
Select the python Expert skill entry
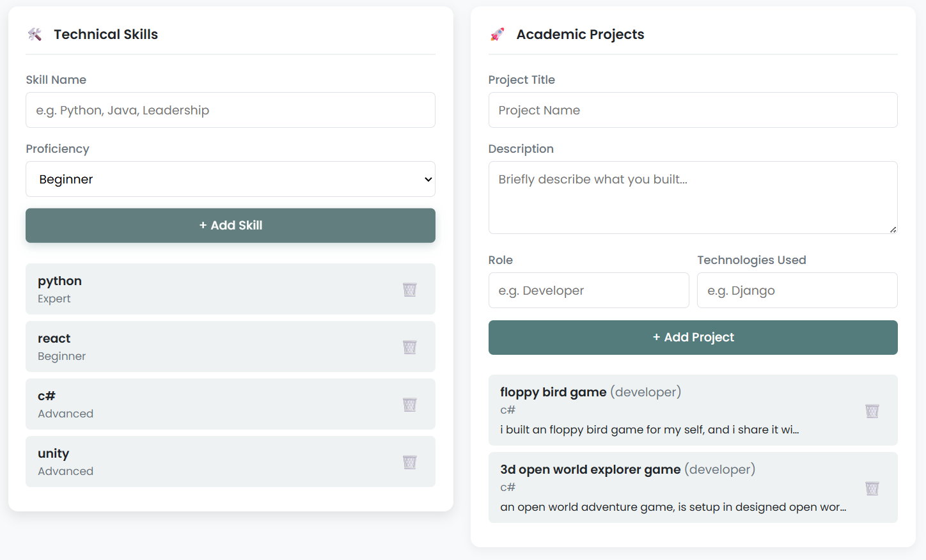click(192, 289)
